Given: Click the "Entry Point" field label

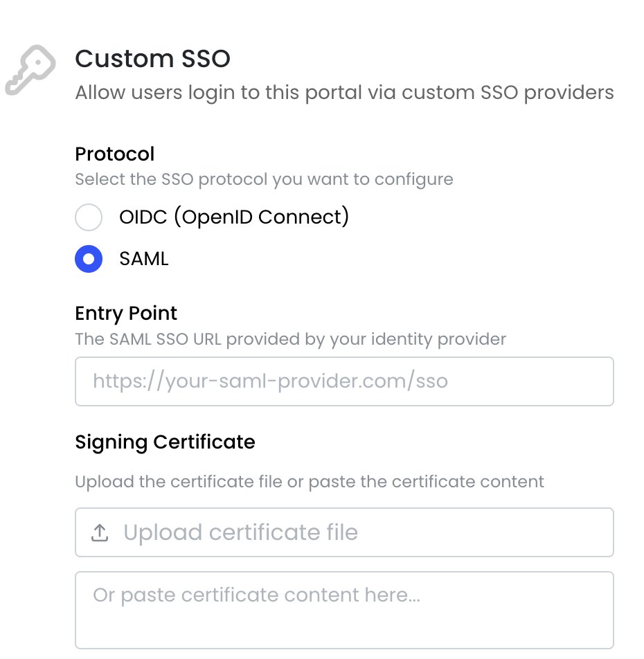Looking at the screenshot, I should point(126,314).
